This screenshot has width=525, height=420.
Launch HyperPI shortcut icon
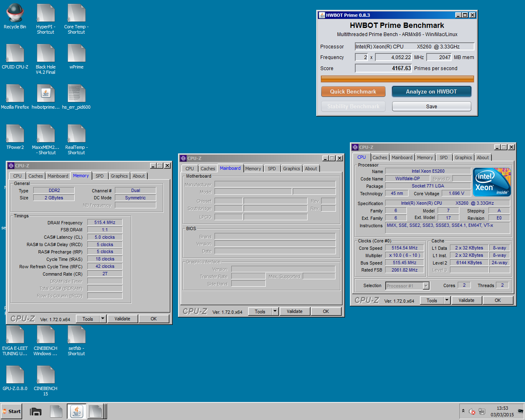coord(46,19)
